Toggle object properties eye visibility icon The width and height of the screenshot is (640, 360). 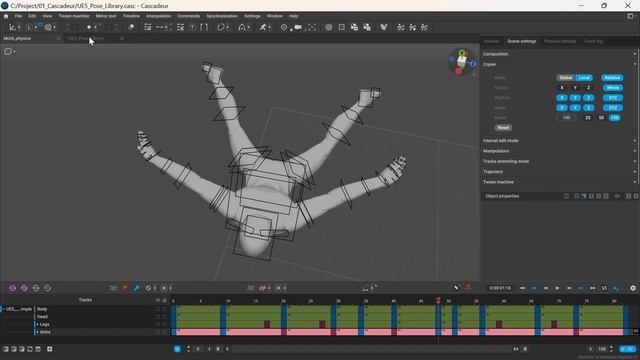pos(617,196)
